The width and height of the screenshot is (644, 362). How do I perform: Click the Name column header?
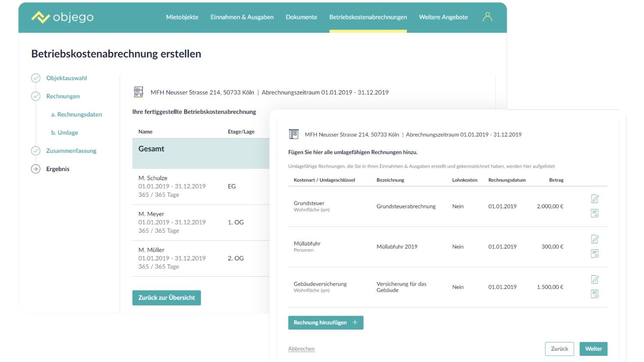[x=146, y=132]
